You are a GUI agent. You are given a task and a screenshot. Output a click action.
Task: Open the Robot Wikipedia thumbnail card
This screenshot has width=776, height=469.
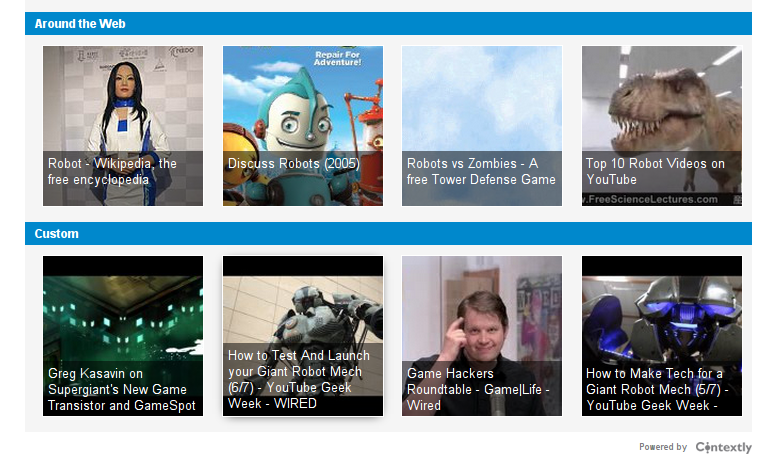[x=123, y=126]
